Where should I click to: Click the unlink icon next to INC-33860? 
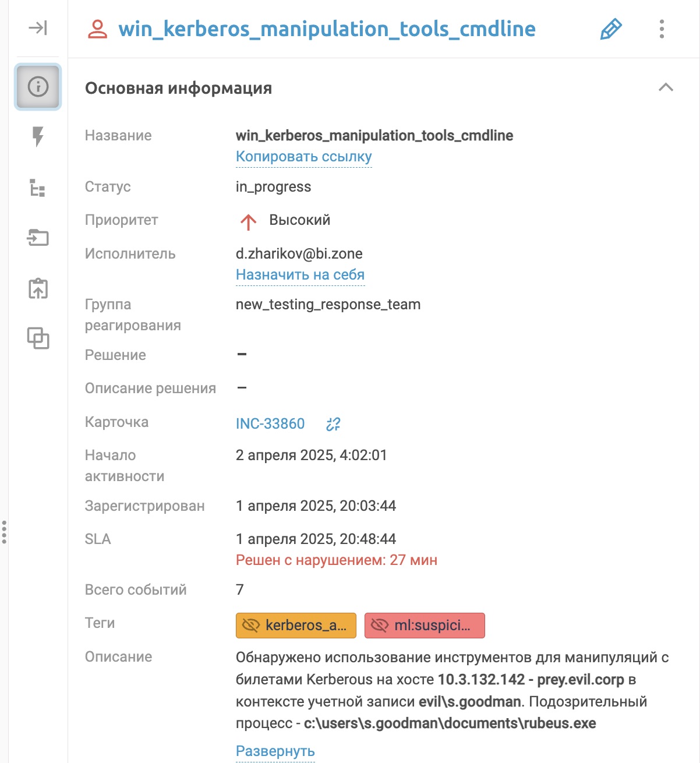333,424
